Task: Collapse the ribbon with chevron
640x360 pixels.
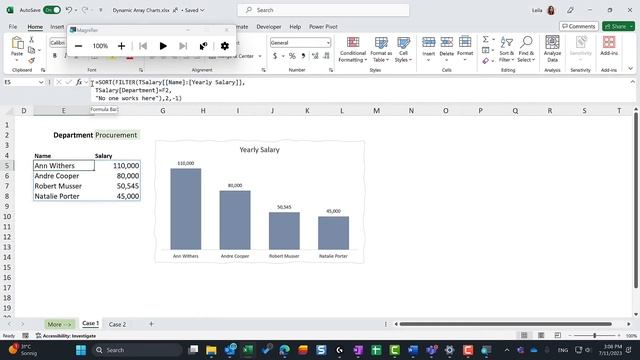Action: (631, 69)
